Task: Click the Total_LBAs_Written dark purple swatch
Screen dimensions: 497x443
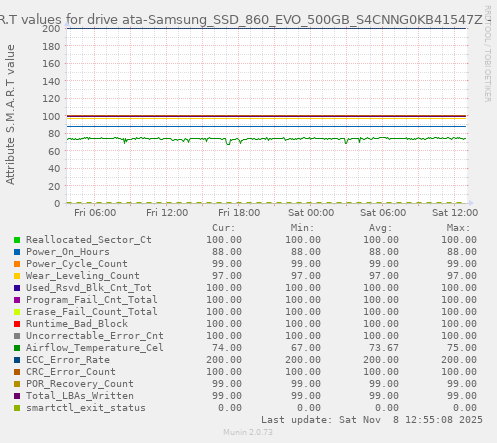Action: [x=17, y=396]
